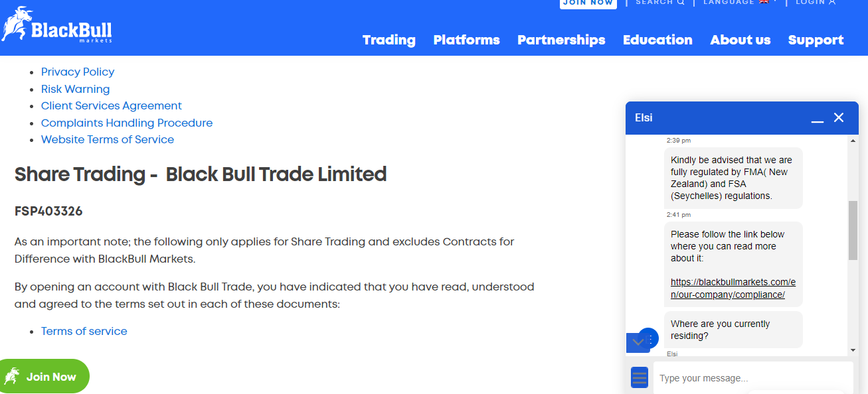Image resolution: width=868 pixels, height=394 pixels.
Task: Open the chat hamburger menu icon
Action: [x=640, y=377]
